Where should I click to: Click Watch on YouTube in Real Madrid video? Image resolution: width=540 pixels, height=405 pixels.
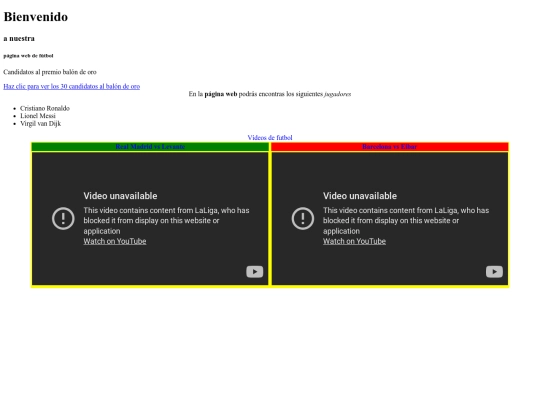(x=115, y=241)
